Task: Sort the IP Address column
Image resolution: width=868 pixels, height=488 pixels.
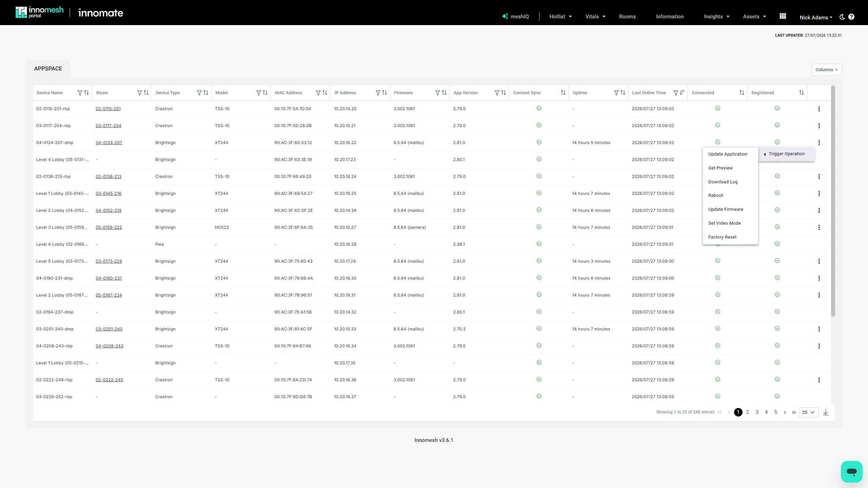Action: tap(384, 93)
